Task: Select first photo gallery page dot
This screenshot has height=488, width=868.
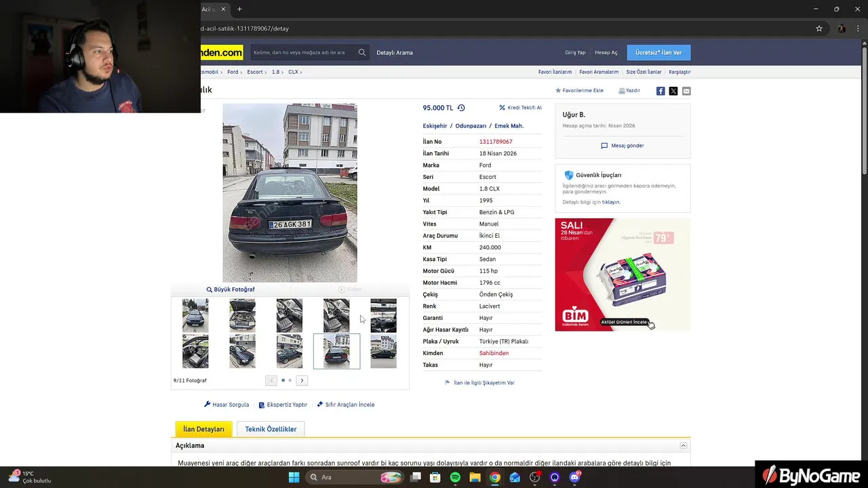Action: click(x=283, y=380)
